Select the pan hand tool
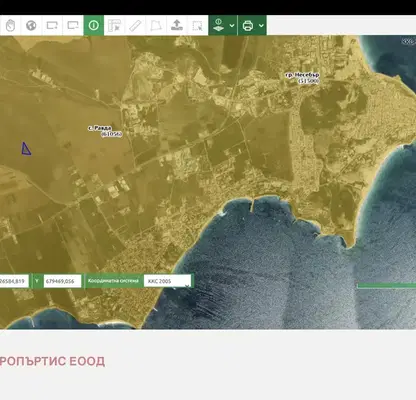 (x=10, y=25)
